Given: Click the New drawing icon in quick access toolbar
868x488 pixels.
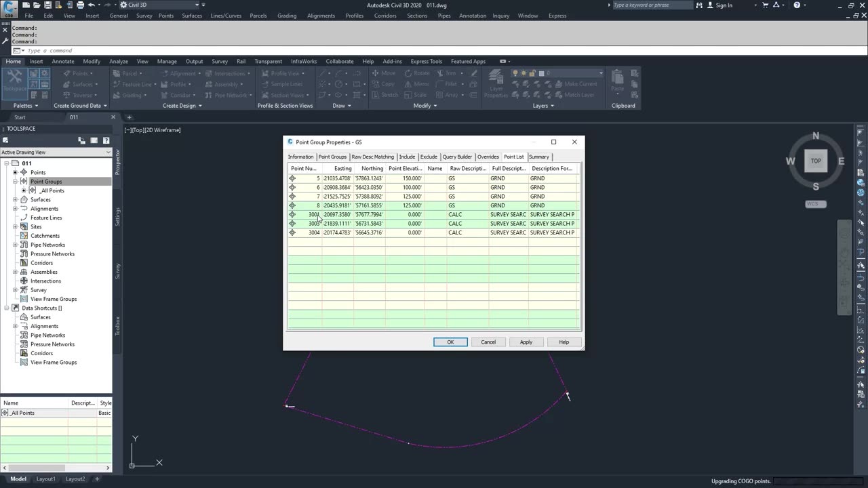Looking at the screenshot, I should tap(26, 5).
